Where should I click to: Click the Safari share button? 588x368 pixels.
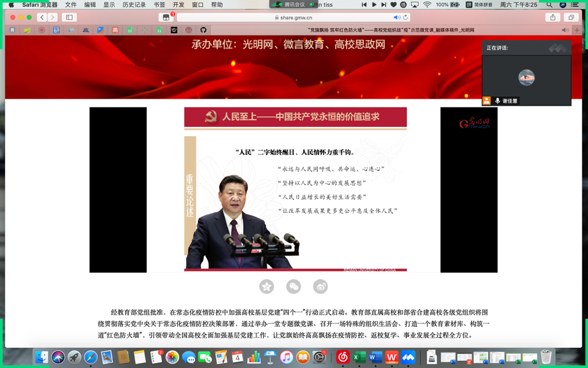pos(553,17)
